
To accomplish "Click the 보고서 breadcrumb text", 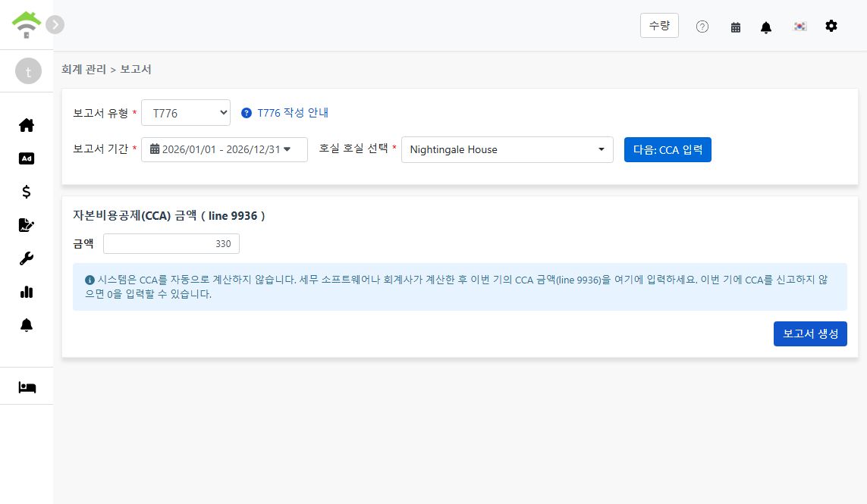I will pos(136,69).
